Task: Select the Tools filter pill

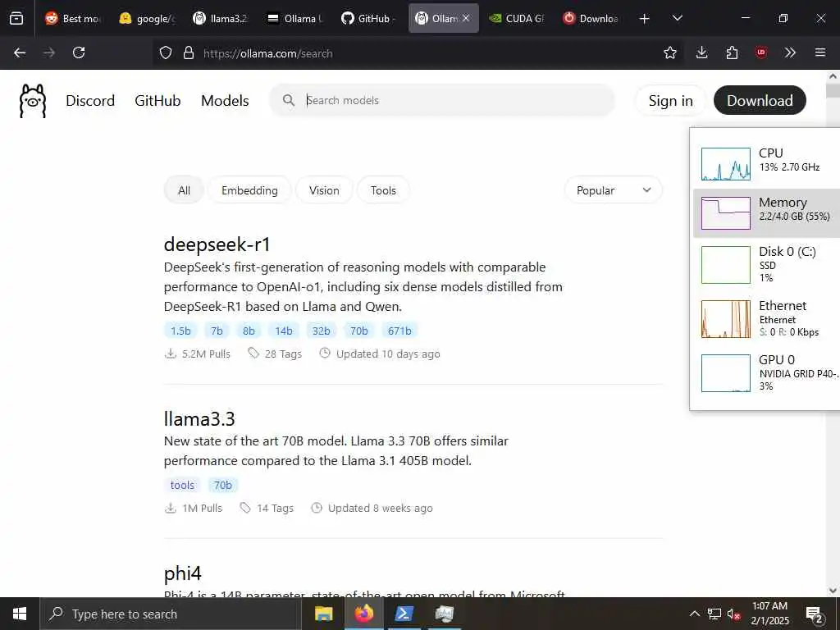Action: tap(384, 190)
